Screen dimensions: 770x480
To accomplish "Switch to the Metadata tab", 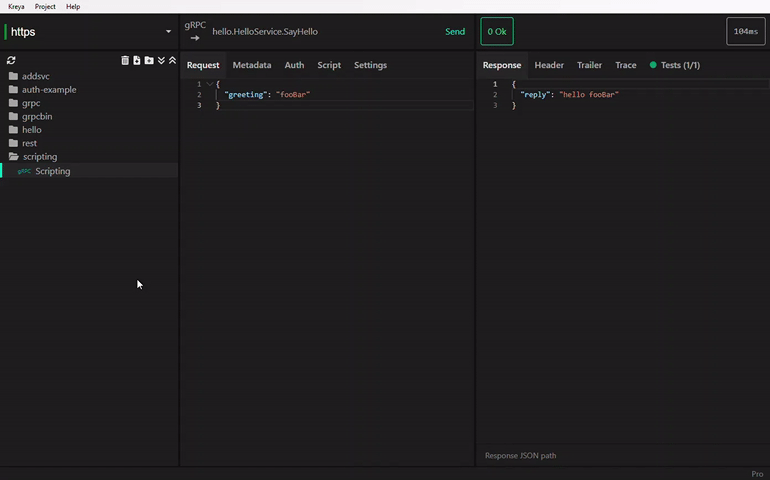I will point(251,65).
